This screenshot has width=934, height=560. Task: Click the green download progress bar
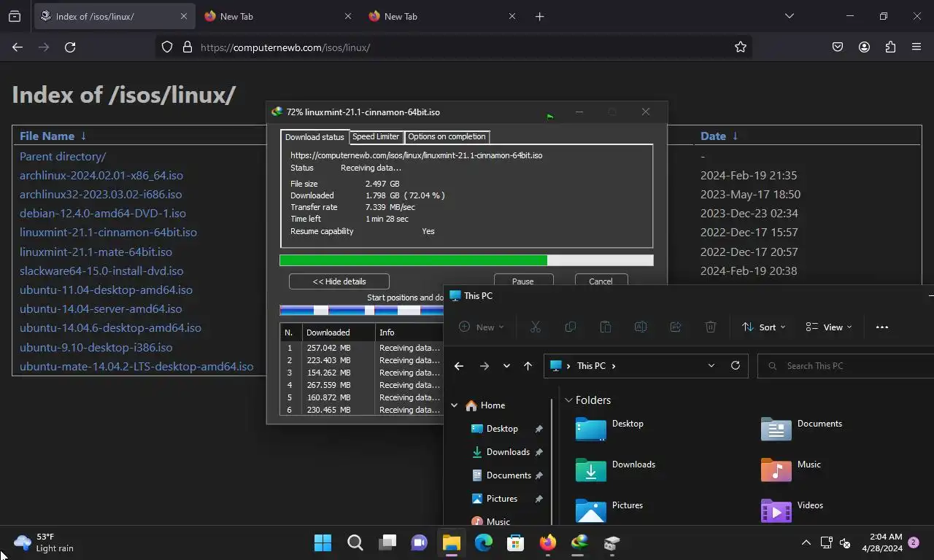(466, 260)
